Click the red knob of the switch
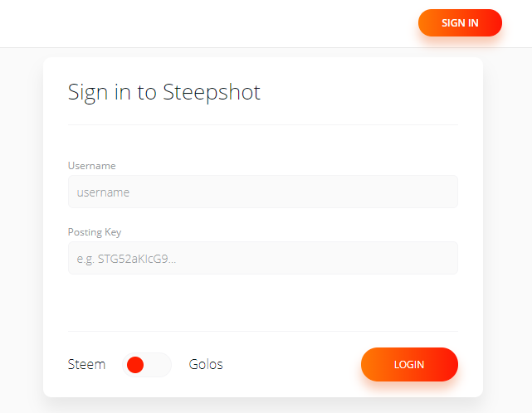The width and height of the screenshot is (532, 413). click(x=136, y=365)
